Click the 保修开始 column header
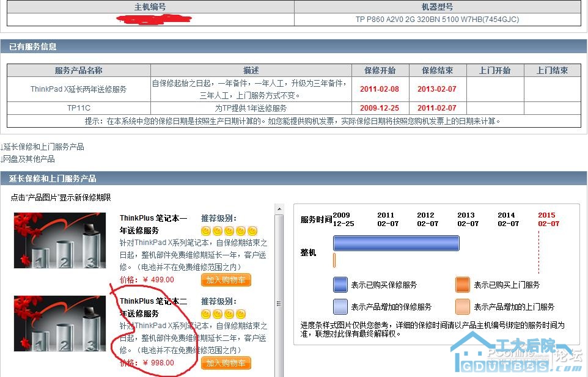This screenshot has height=377, width=588. [x=380, y=70]
